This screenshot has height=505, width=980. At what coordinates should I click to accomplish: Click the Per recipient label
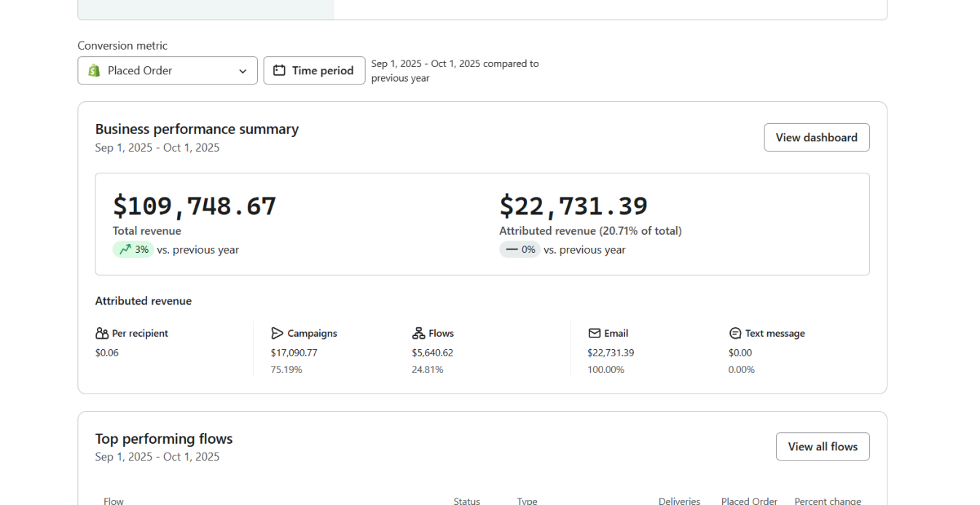140,333
